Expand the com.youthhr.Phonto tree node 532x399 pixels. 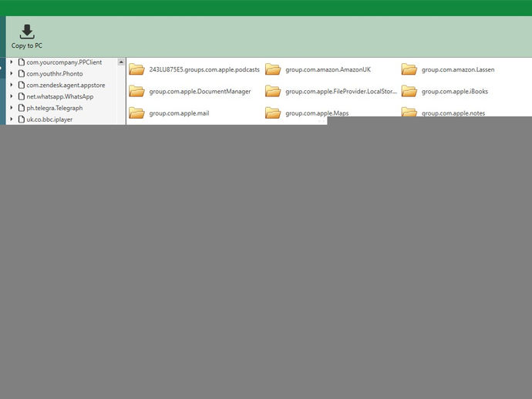(12, 73)
